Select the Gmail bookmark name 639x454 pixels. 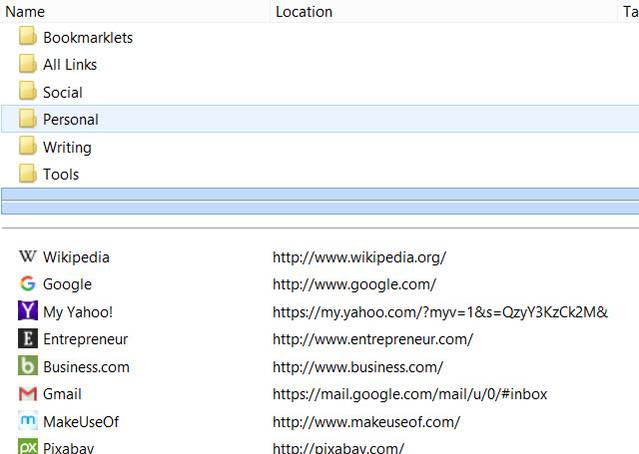click(62, 394)
